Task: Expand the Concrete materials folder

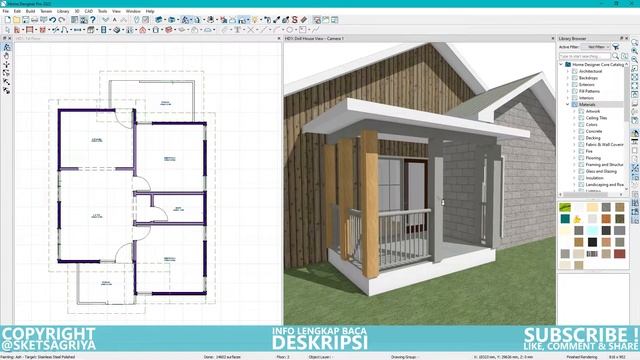Action: click(x=574, y=131)
